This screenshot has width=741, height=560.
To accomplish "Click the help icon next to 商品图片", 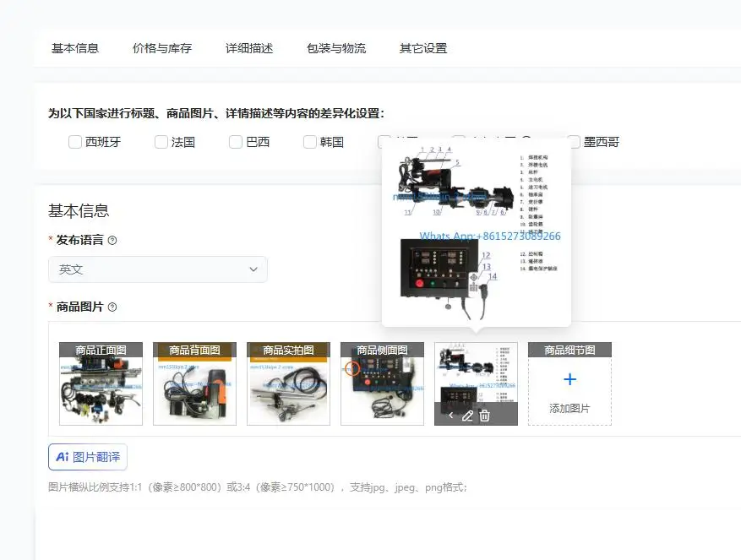I will click(112, 307).
